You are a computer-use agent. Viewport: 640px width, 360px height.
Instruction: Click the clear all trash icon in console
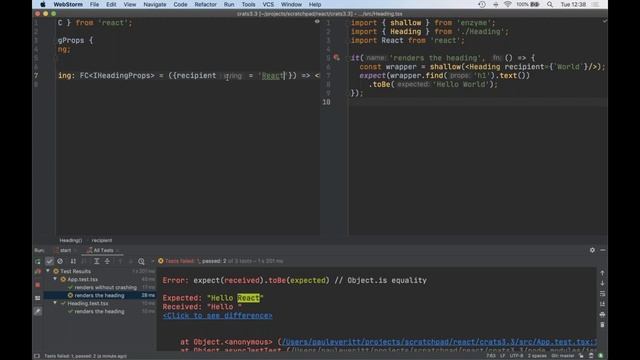[602, 325]
